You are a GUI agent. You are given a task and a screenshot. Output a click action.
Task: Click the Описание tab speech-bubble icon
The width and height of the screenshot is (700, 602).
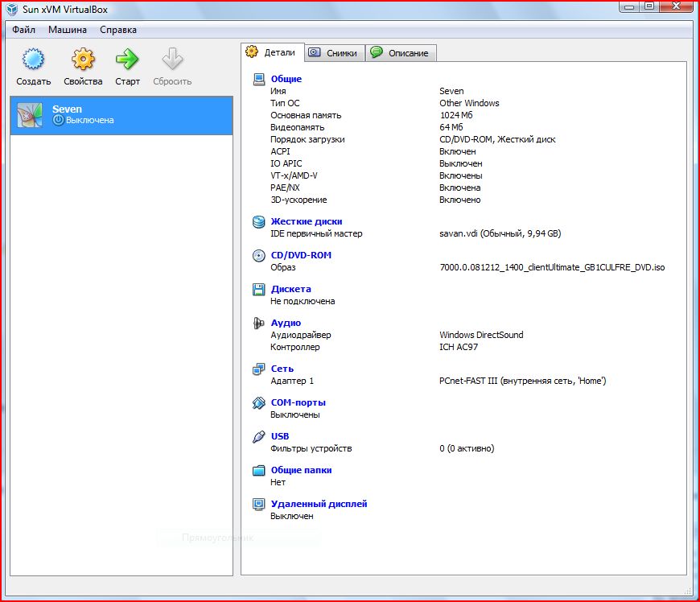point(377,52)
